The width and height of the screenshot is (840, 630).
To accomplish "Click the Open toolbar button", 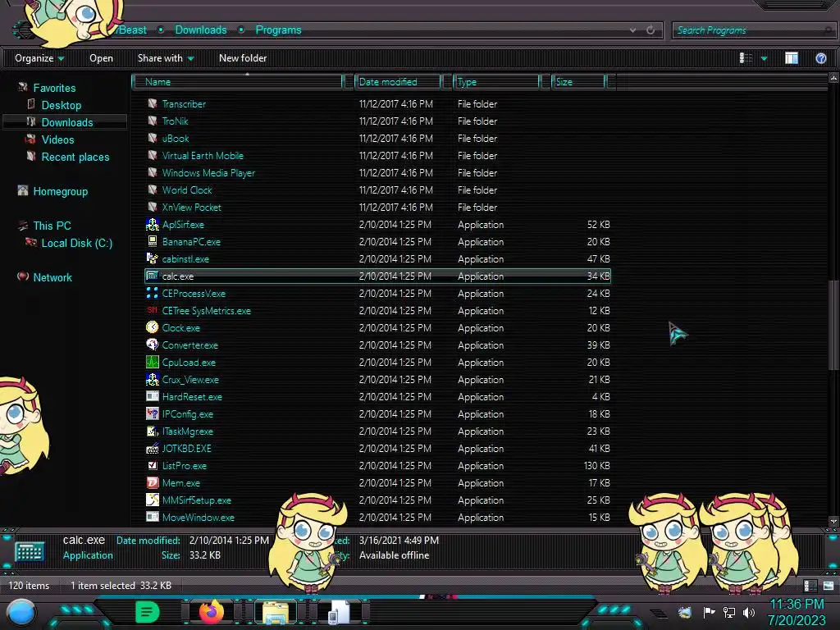I will click(101, 58).
